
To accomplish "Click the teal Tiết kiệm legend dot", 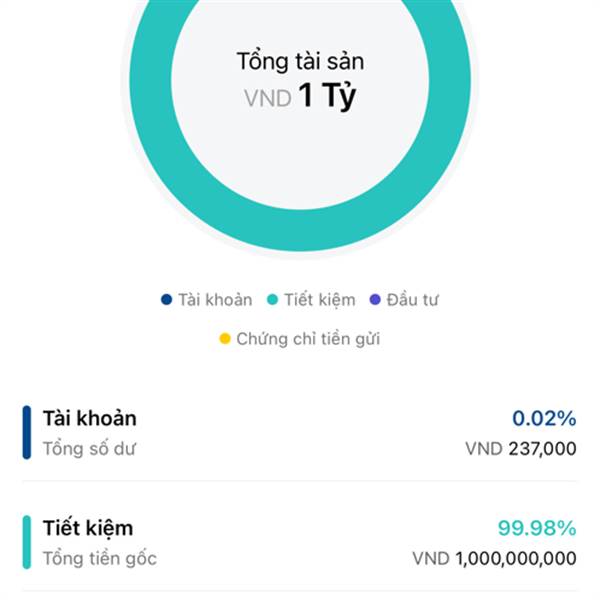I will click(x=272, y=299).
